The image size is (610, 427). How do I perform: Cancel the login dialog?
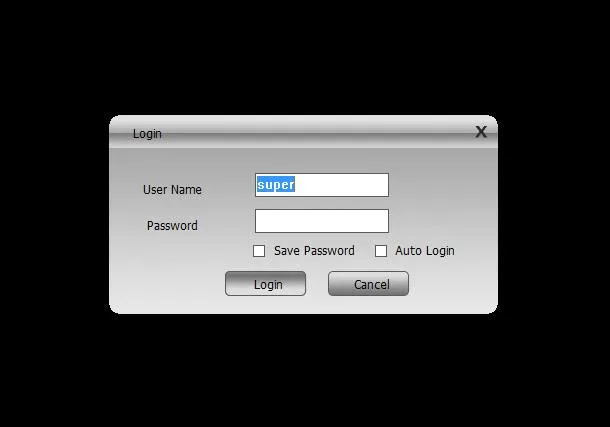368,284
